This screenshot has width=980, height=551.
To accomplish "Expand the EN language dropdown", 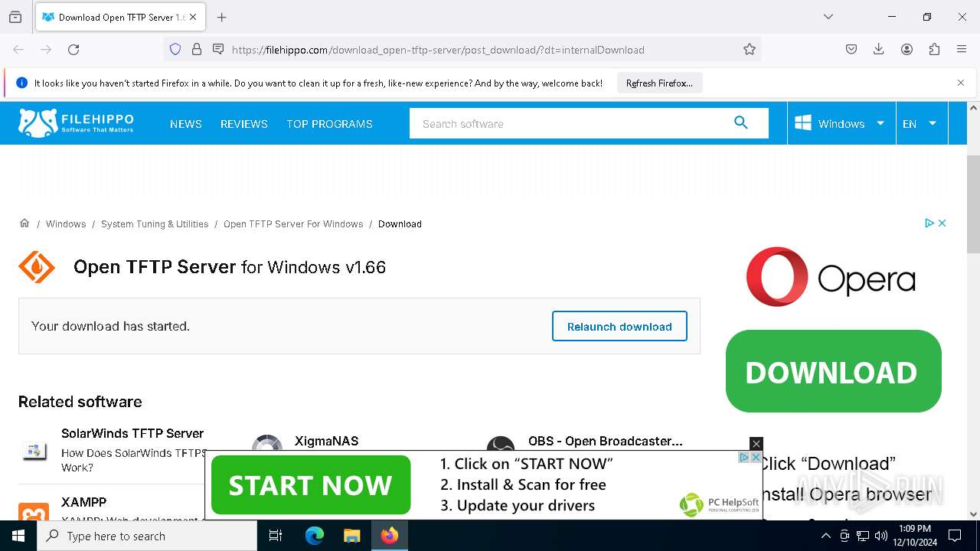I will 921,123.
